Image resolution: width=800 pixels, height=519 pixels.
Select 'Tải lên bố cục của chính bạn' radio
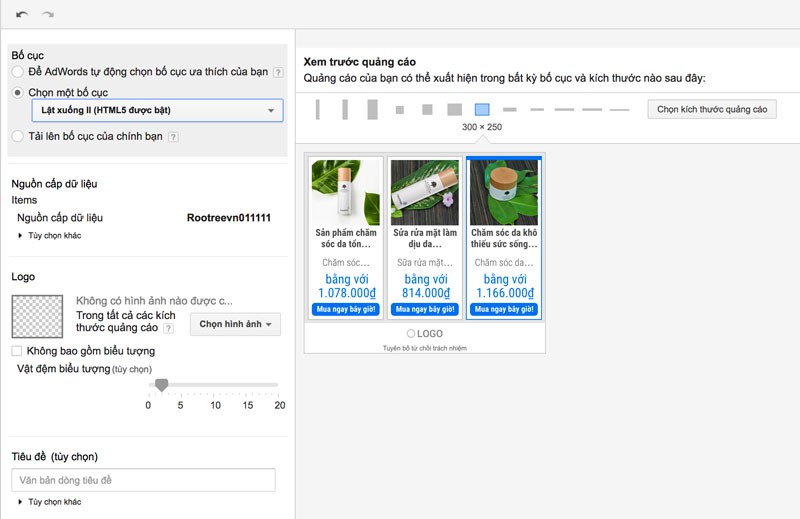click(x=18, y=136)
